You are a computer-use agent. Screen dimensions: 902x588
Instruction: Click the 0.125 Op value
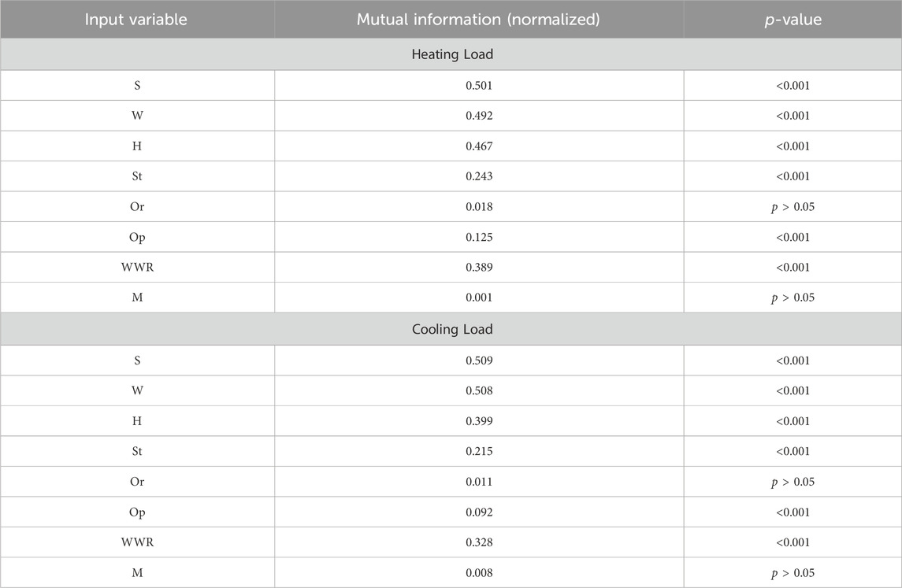[479, 237]
